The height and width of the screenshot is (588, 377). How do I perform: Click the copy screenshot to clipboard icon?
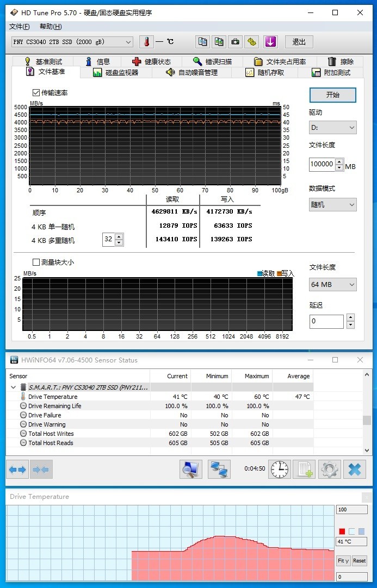coord(219,42)
